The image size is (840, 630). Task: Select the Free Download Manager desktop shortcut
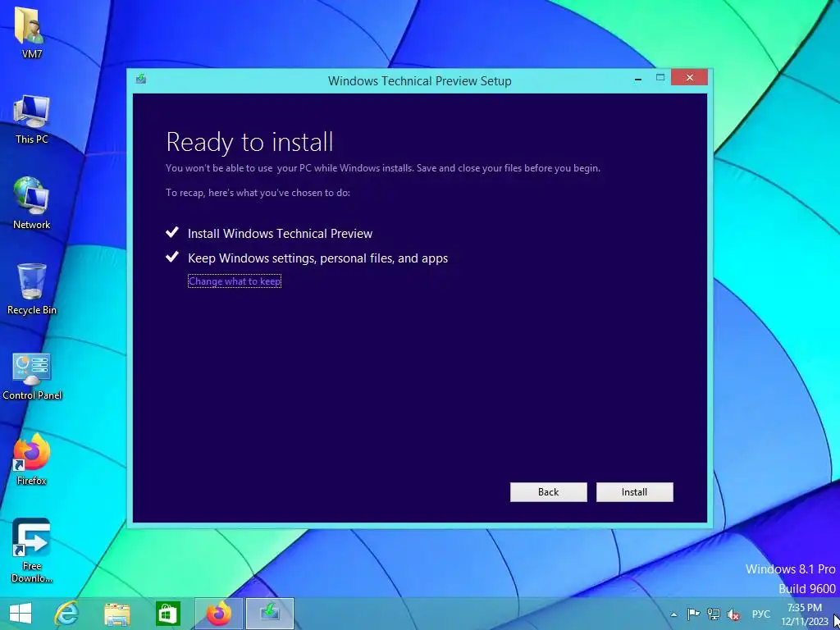point(32,550)
